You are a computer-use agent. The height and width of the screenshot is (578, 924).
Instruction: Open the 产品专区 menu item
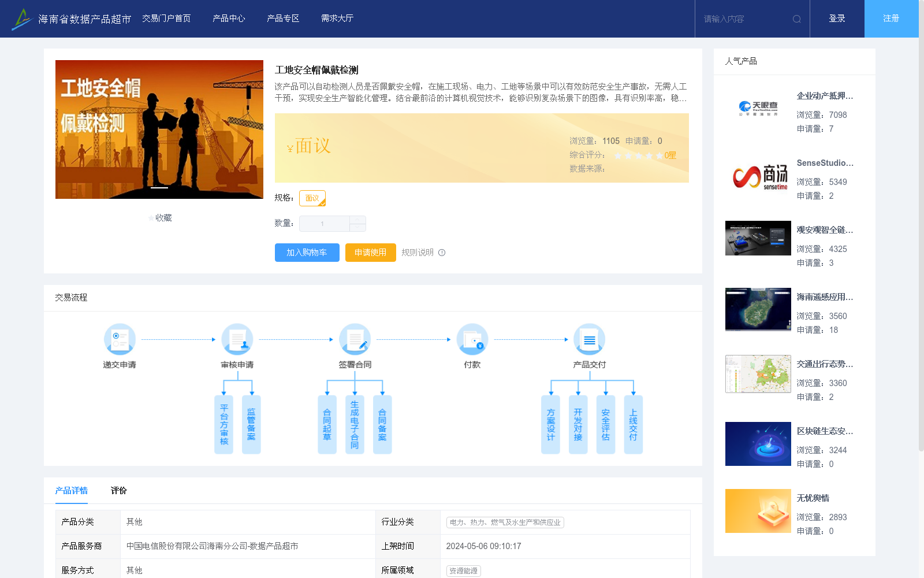pos(283,18)
